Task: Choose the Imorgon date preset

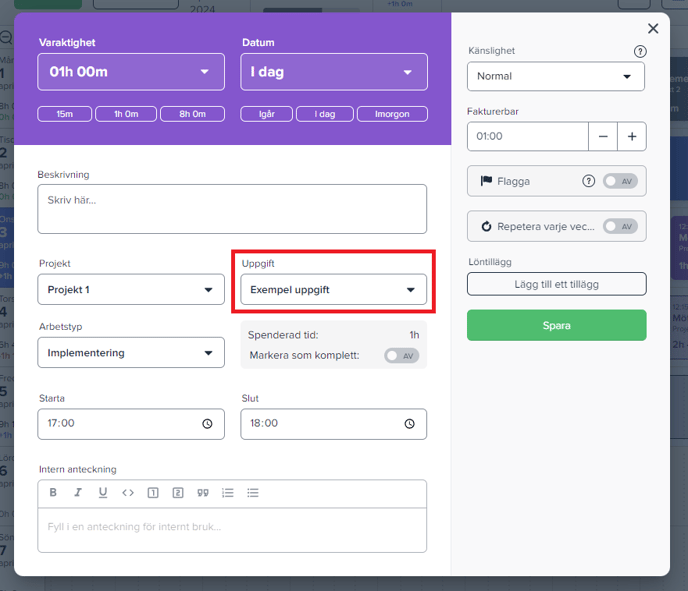Action: pyautogui.click(x=392, y=114)
